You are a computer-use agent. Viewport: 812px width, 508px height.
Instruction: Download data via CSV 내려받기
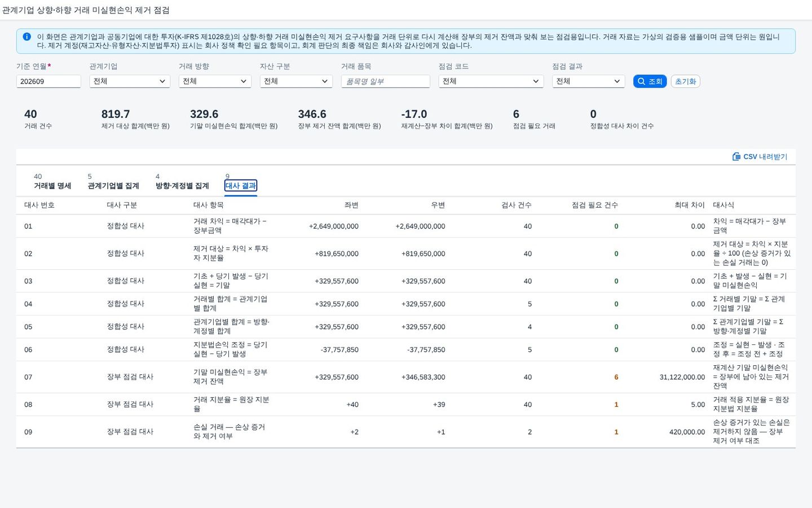tap(760, 156)
